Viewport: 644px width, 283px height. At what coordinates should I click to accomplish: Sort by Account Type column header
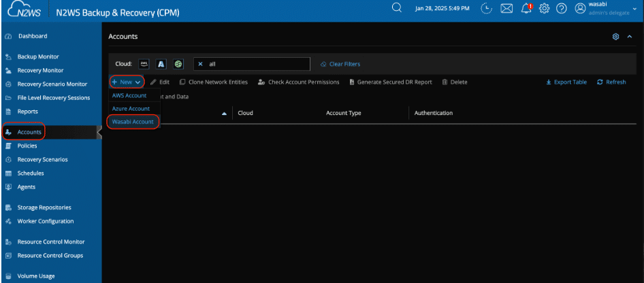click(x=343, y=113)
